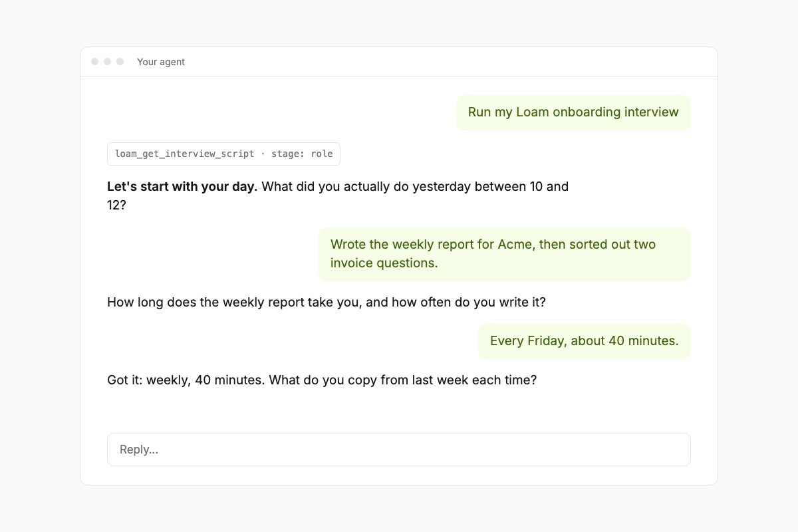Click the middle window control dot
Screen dimensions: 798x532
pyautogui.click(x=108, y=62)
